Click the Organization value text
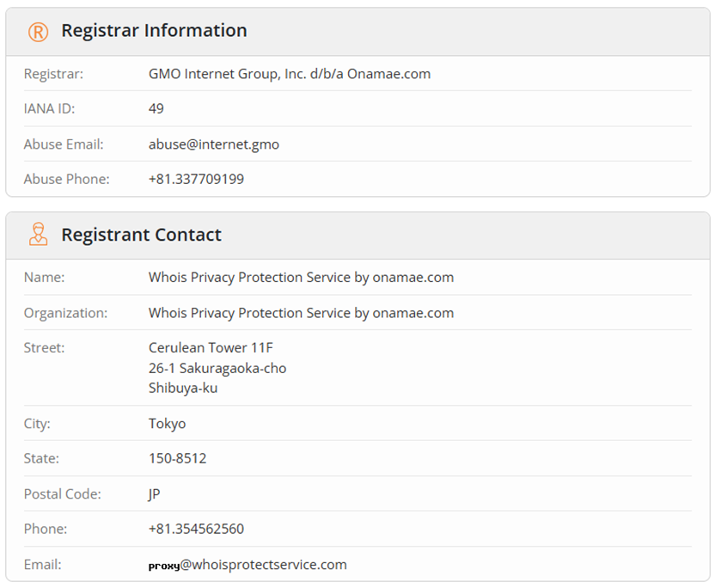 [301, 313]
